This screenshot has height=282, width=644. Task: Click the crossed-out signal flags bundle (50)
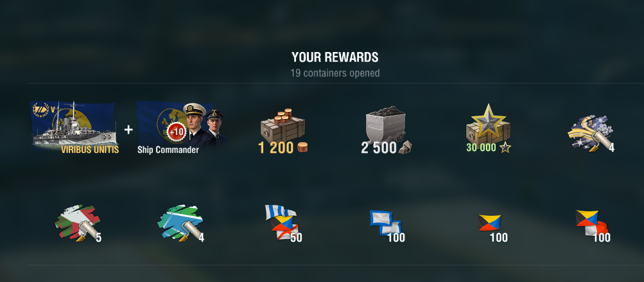[x=282, y=222]
